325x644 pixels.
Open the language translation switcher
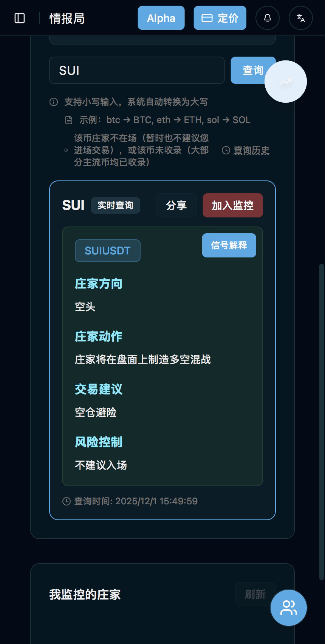(301, 18)
